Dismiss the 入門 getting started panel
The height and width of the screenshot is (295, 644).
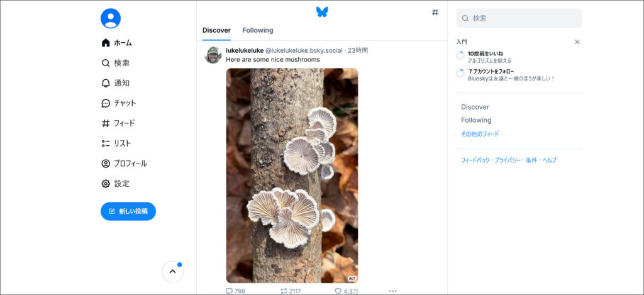click(577, 42)
